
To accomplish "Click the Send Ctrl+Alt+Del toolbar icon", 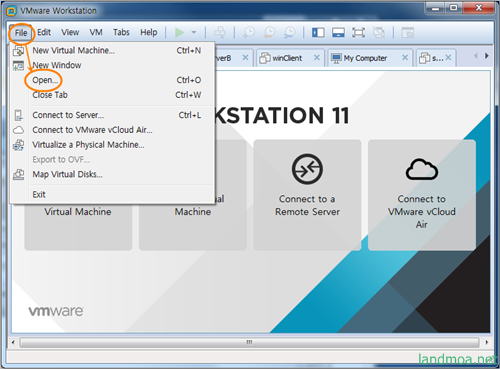I will coord(220,32).
